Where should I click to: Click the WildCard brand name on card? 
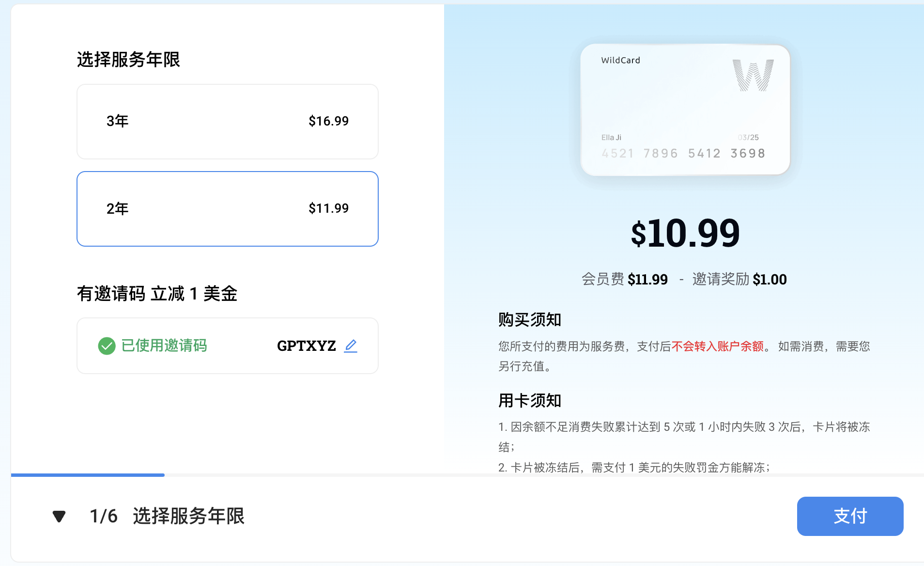click(x=620, y=60)
